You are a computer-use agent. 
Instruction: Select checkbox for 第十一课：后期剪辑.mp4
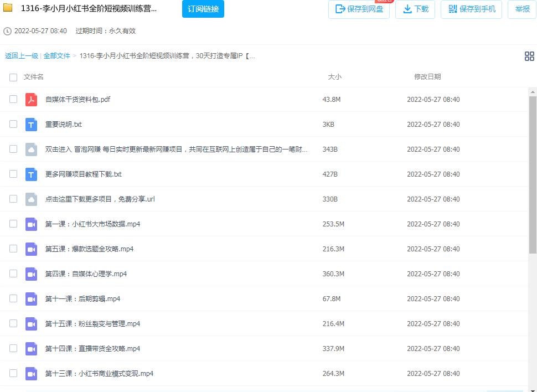13,298
